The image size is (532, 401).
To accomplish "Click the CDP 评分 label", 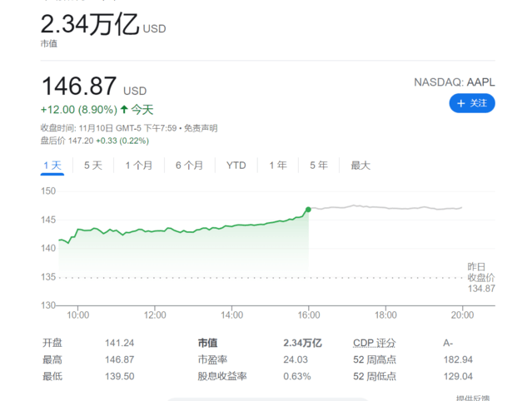I will (375, 343).
